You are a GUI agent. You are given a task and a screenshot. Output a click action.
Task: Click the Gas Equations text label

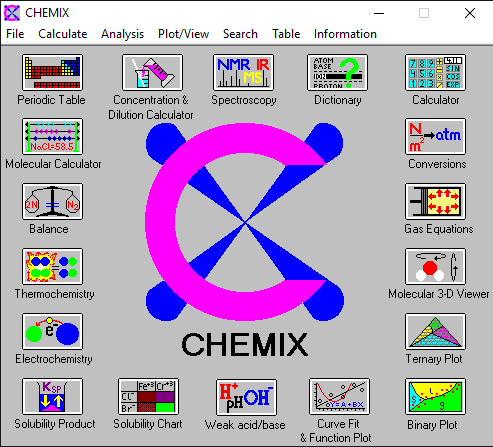click(438, 229)
